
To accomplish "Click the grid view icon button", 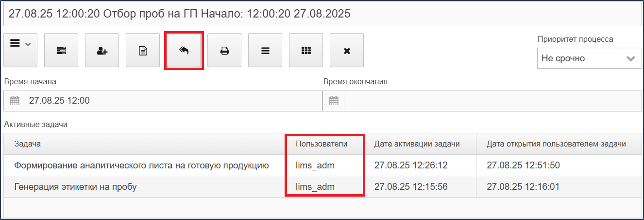I will pos(306,50).
